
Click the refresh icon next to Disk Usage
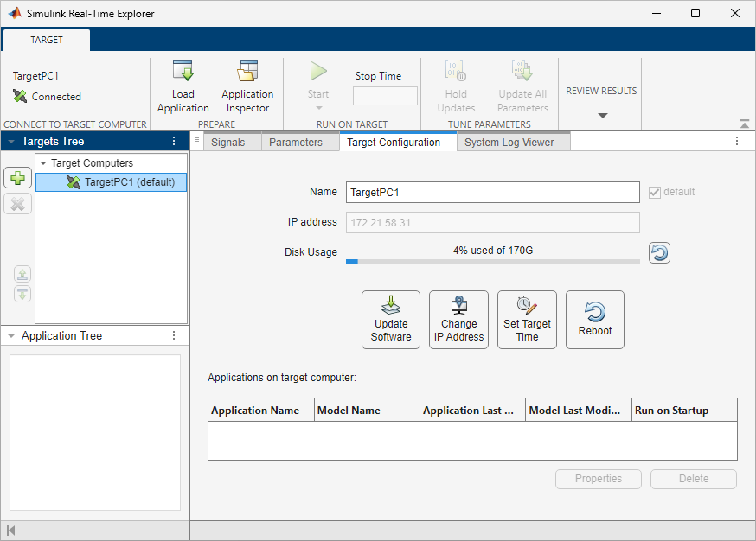coord(659,252)
